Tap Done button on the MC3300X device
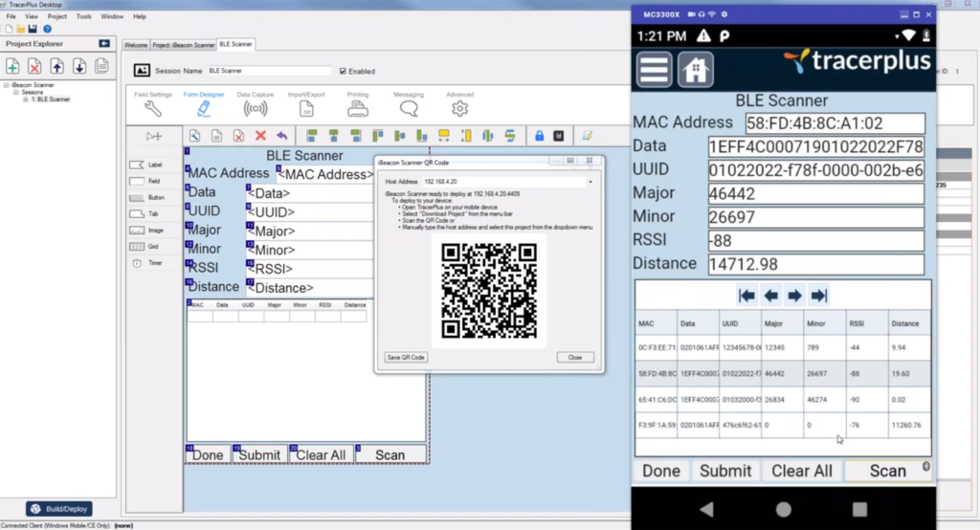 661,471
